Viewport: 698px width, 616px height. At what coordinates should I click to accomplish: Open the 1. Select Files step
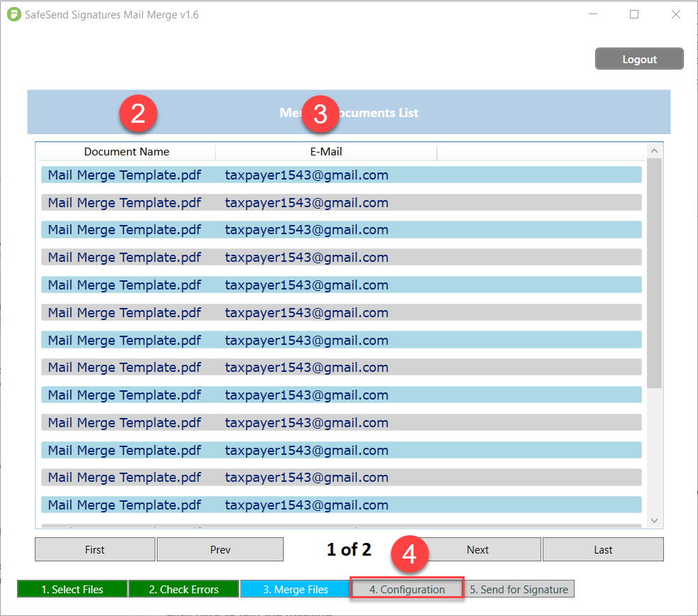click(72, 589)
